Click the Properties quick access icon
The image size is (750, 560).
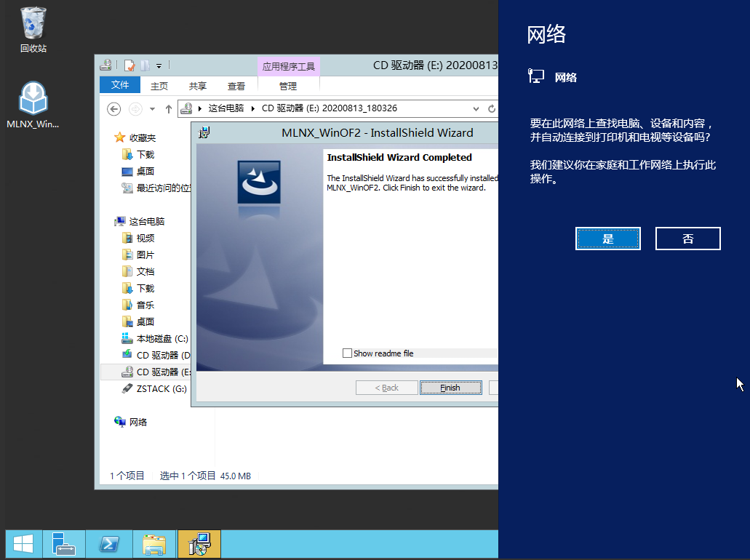(129, 65)
